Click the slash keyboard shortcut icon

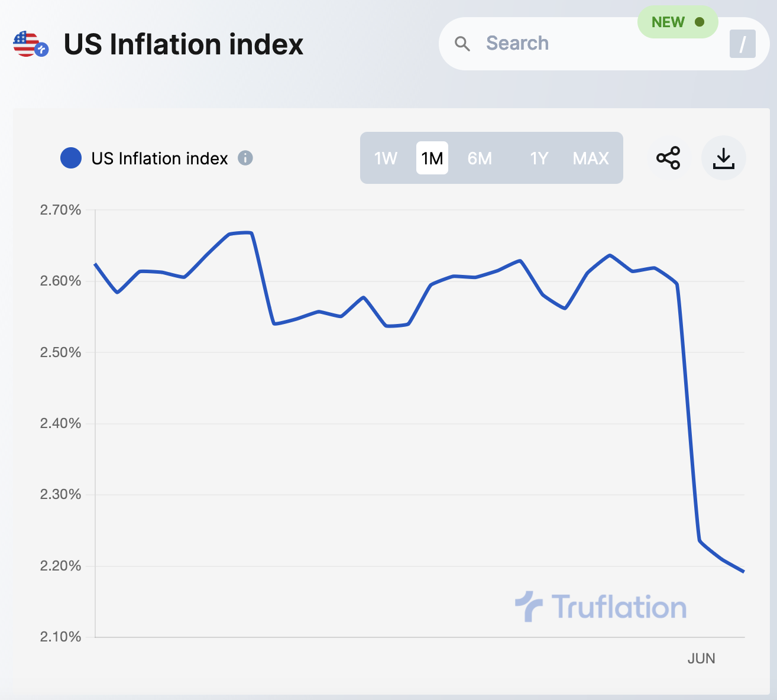(x=742, y=44)
